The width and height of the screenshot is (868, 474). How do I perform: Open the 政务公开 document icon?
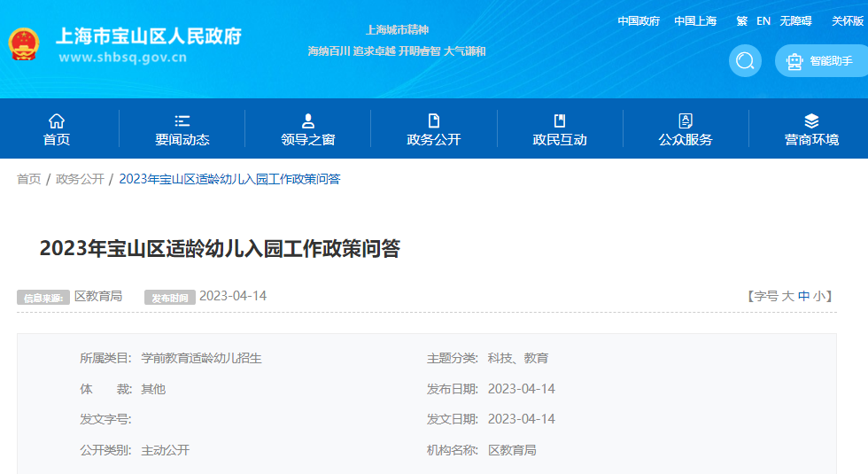pos(434,121)
